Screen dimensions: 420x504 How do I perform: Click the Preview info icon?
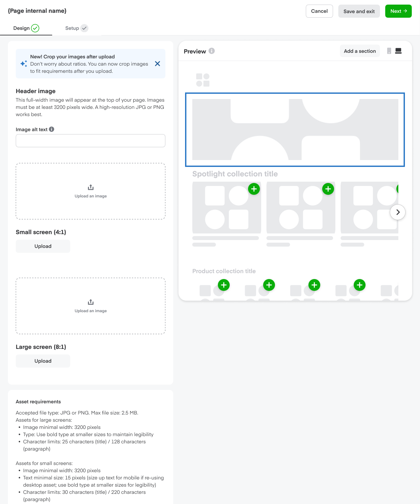pos(212,51)
